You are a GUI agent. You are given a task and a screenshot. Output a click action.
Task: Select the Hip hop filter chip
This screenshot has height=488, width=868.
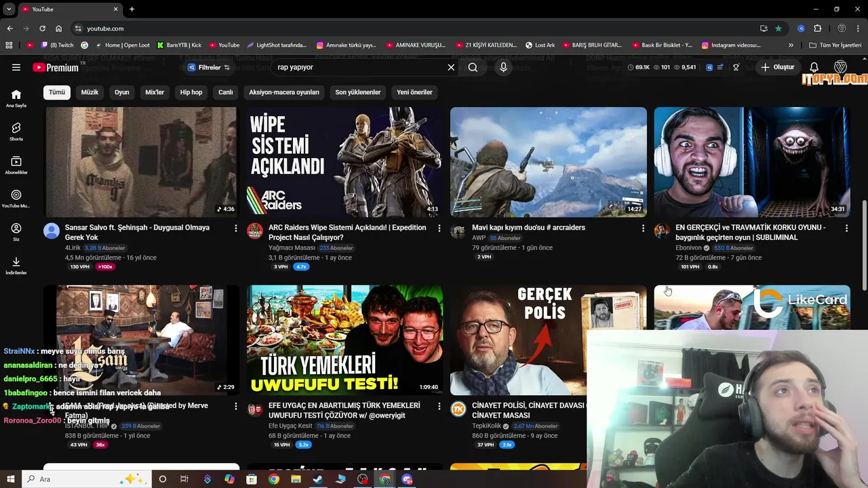pos(191,92)
